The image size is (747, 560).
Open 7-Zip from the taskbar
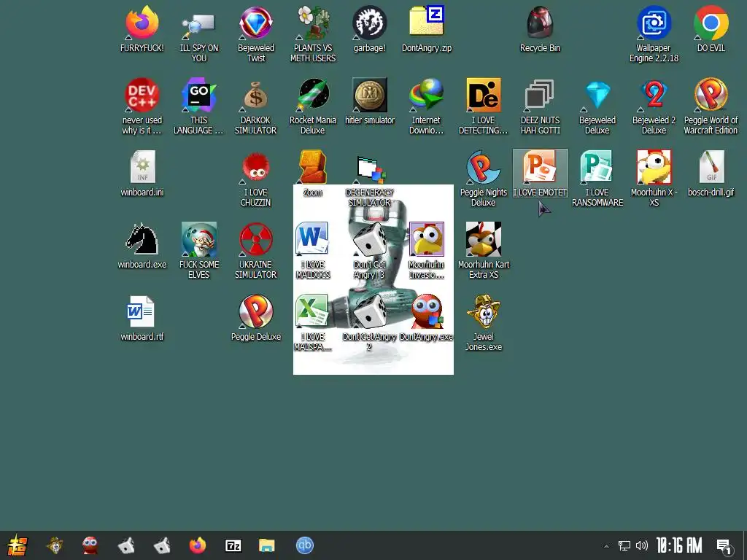tap(233, 545)
